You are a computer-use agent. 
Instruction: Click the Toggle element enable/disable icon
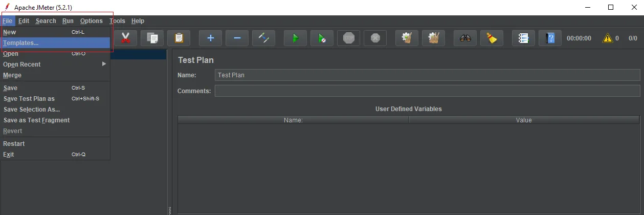click(263, 38)
